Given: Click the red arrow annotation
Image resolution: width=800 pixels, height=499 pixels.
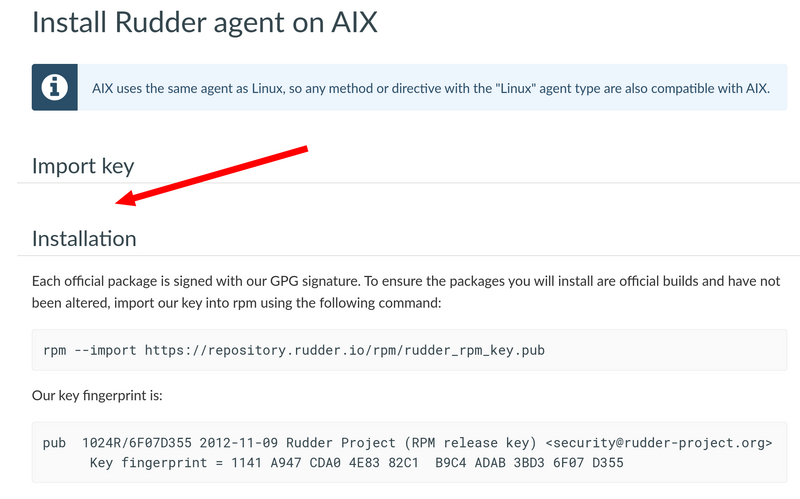Looking at the screenshot, I should [x=211, y=176].
